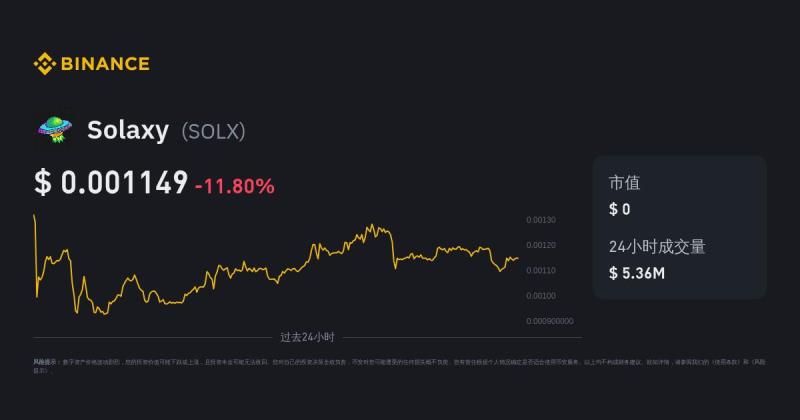Click the 24小时成交量 volume heading
This screenshot has height=420, width=800.
(x=657, y=246)
